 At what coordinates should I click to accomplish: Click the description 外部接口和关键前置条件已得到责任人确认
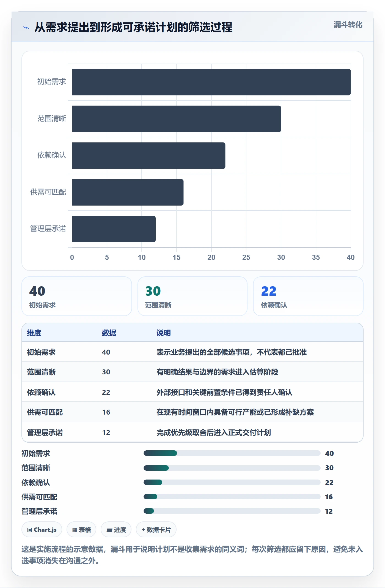(224, 392)
